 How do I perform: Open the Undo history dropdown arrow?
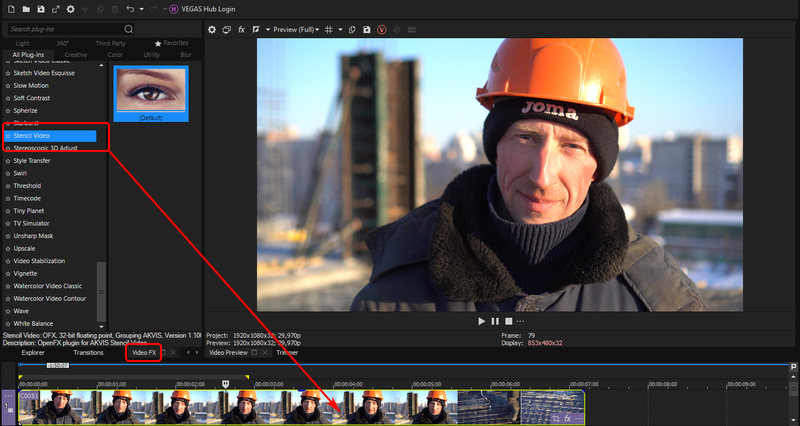tap(141, 9)
